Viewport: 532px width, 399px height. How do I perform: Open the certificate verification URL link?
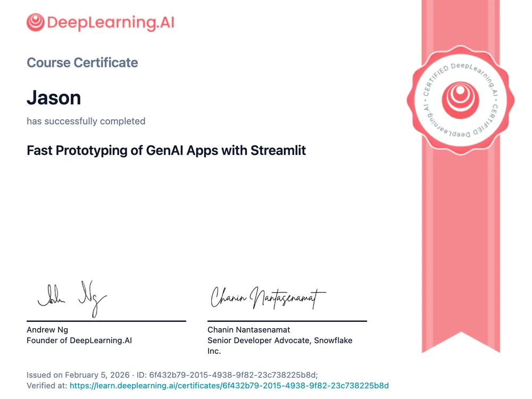coord(229,386)
